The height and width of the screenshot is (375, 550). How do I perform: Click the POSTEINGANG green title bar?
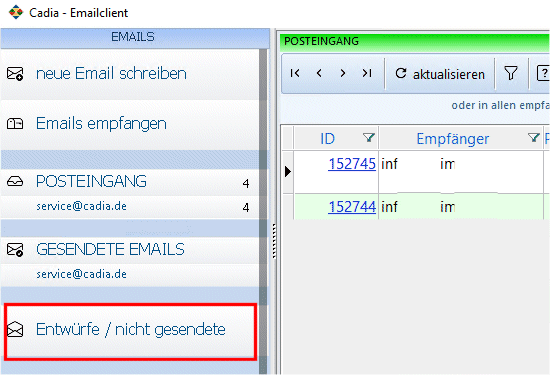415,41
